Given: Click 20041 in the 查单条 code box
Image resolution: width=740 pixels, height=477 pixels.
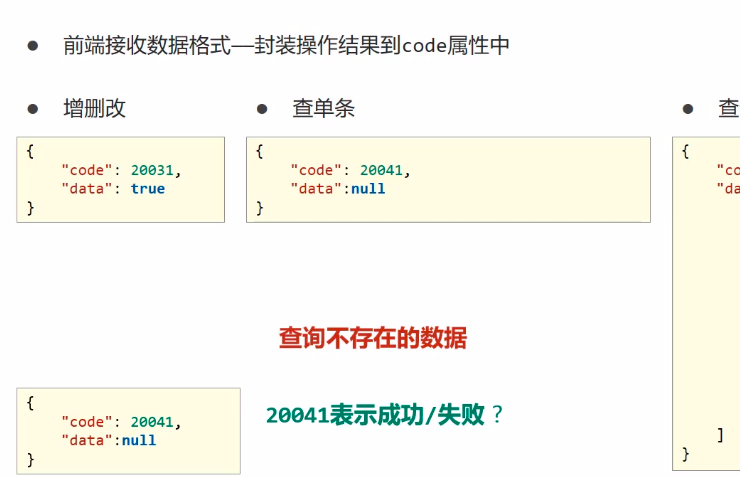Looking at the screenshot, I should (381, 170).
